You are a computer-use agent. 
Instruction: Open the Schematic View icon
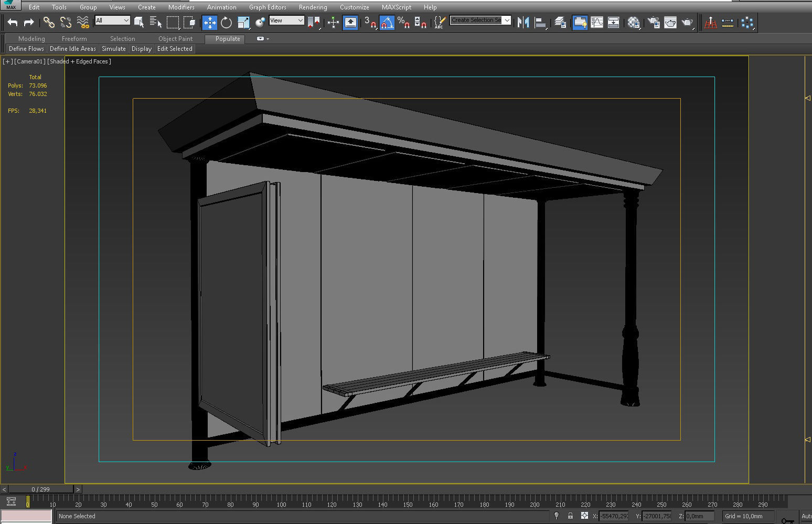pyautogui.click(x=613, y=22)
